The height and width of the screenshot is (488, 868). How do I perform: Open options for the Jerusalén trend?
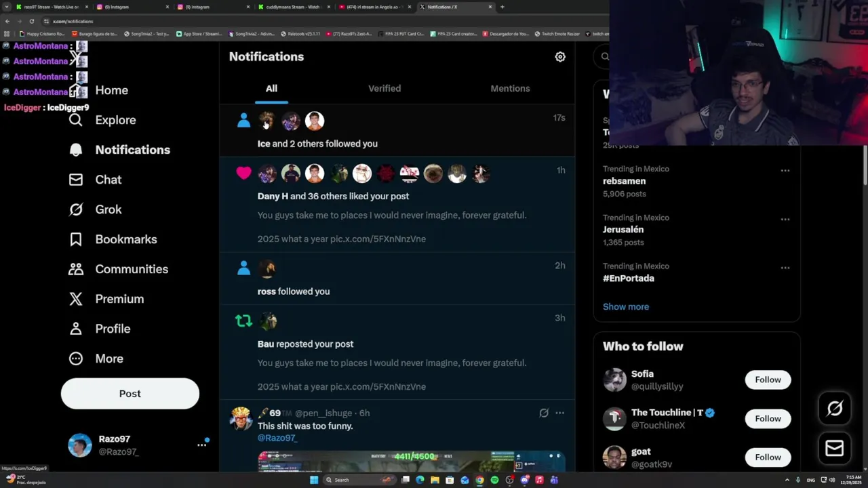(785, 219)
